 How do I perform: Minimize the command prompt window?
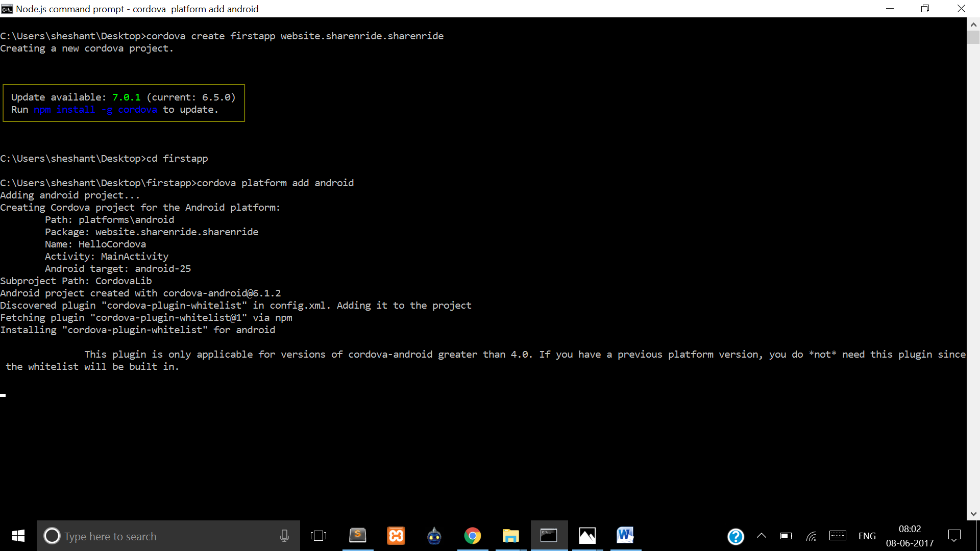pos(890,9)
